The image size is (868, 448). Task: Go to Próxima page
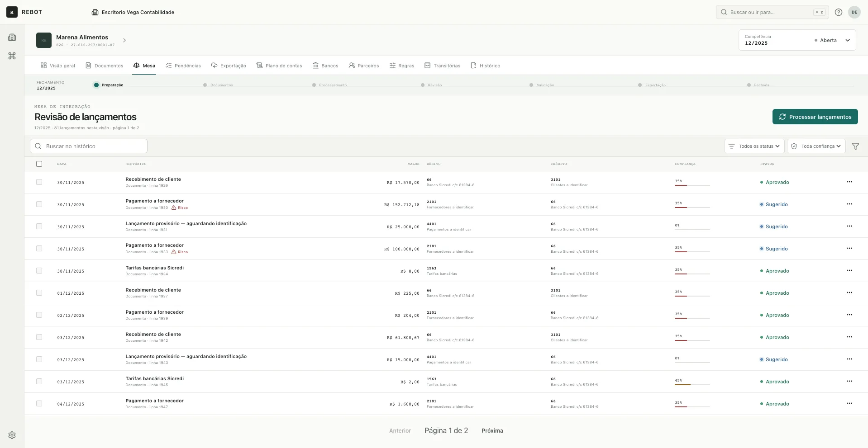492,431
